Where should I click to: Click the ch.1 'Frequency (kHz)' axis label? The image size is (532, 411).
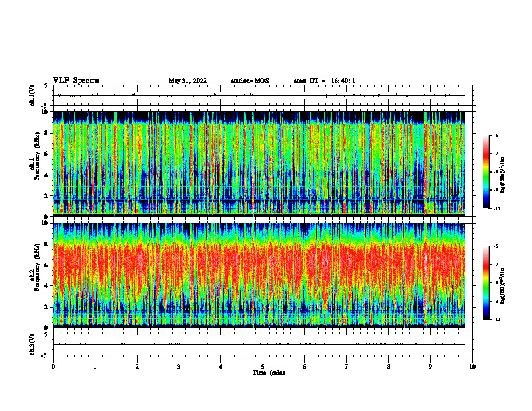[37, 156]
